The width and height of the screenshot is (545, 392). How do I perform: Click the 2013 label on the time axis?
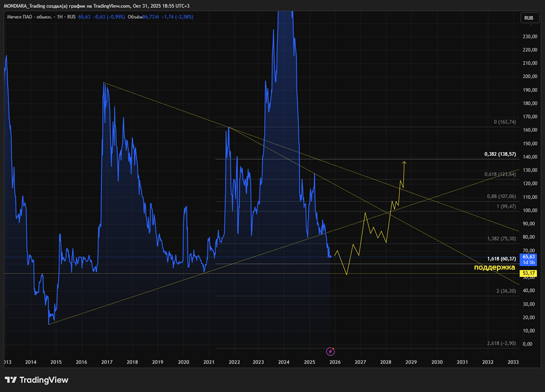(x=7, y=361)
